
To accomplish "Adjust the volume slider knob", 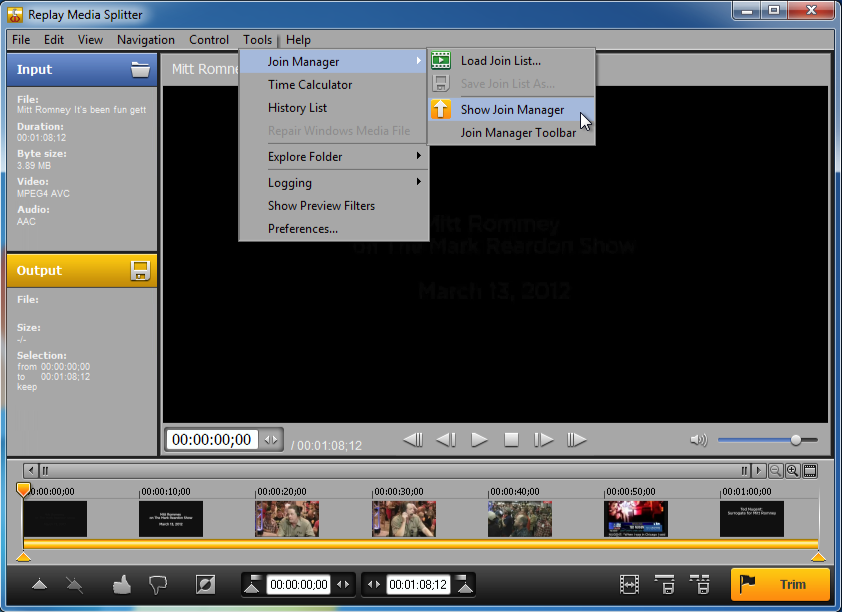I will pos(796,440).
